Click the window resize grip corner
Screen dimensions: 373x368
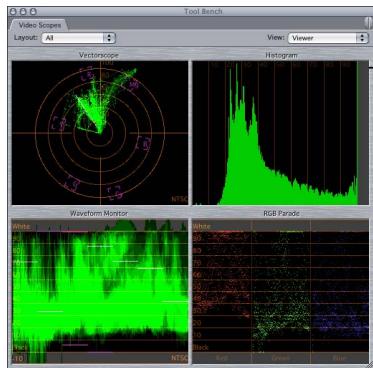click(370, 365)
